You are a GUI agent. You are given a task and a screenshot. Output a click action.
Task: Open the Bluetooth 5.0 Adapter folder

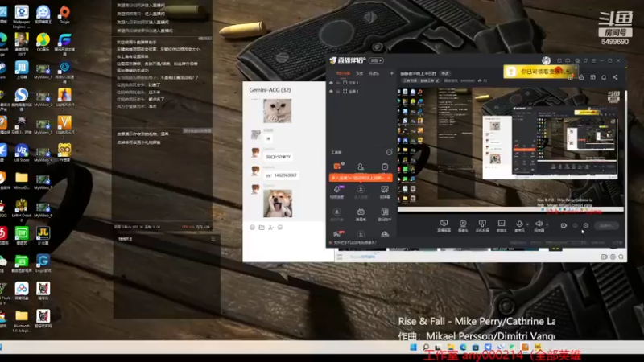22,320
